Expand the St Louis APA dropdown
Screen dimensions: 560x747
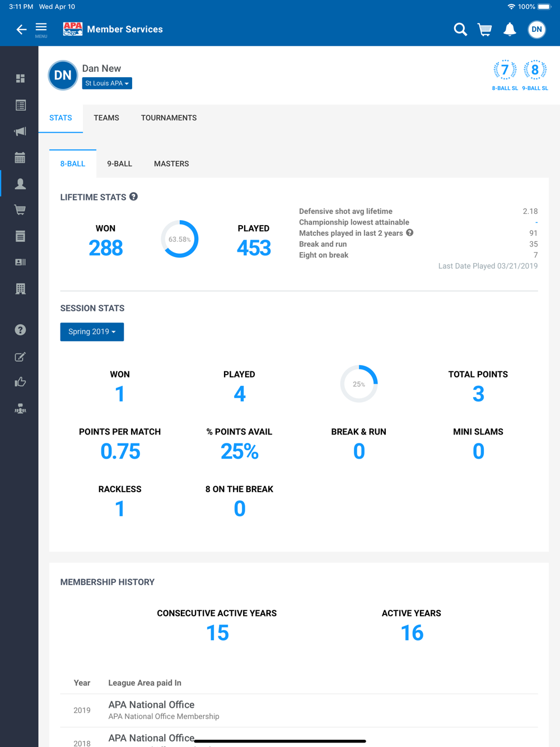pos(107,83)
